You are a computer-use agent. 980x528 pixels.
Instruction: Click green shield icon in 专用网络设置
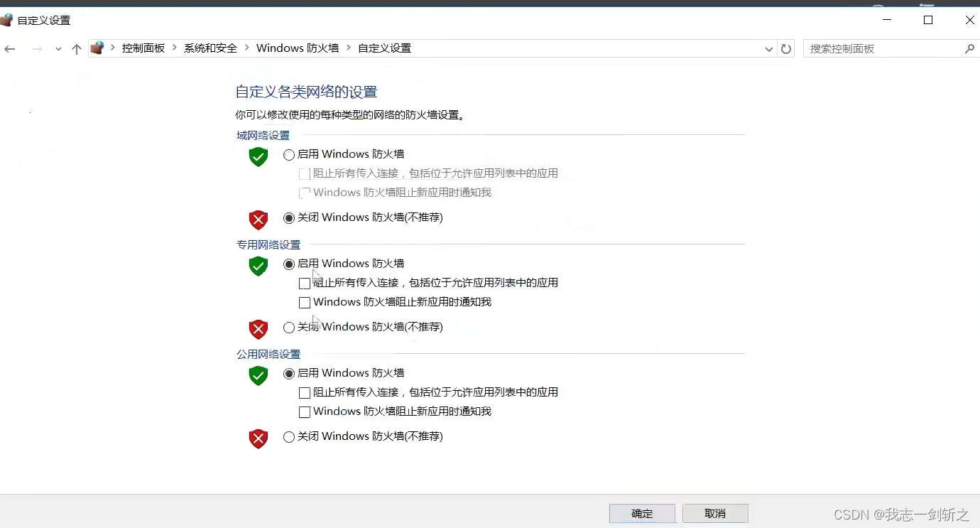click(258, 266)
